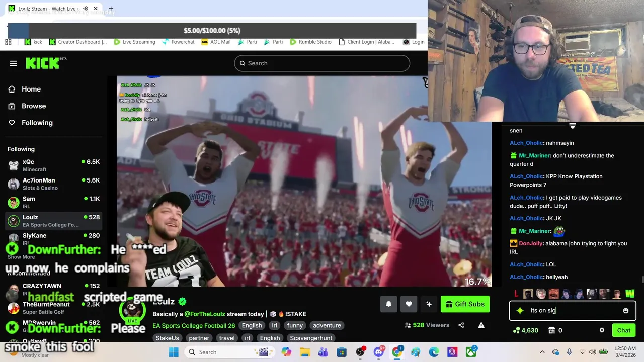The width and height of the screenshot is (644, 362).
Task: Click the $5.00/$100.00 donation goal bar
Action: tap(212, 31)
